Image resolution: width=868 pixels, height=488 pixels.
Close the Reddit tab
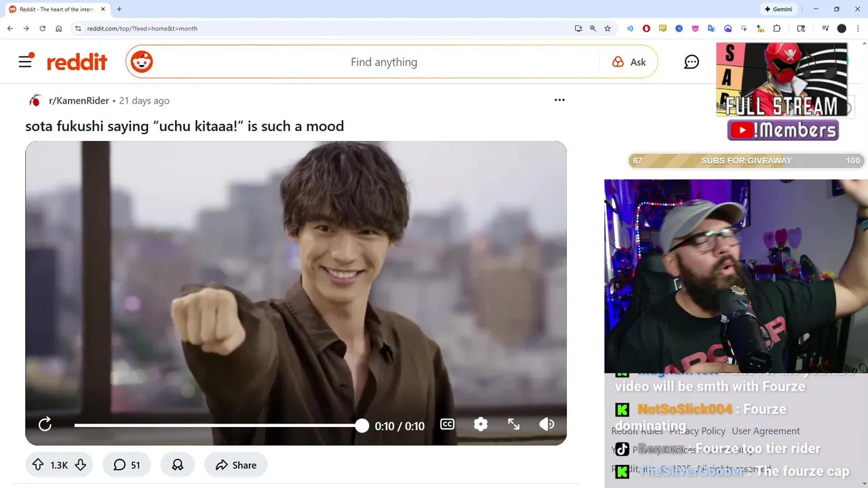[x=103, y=9]
